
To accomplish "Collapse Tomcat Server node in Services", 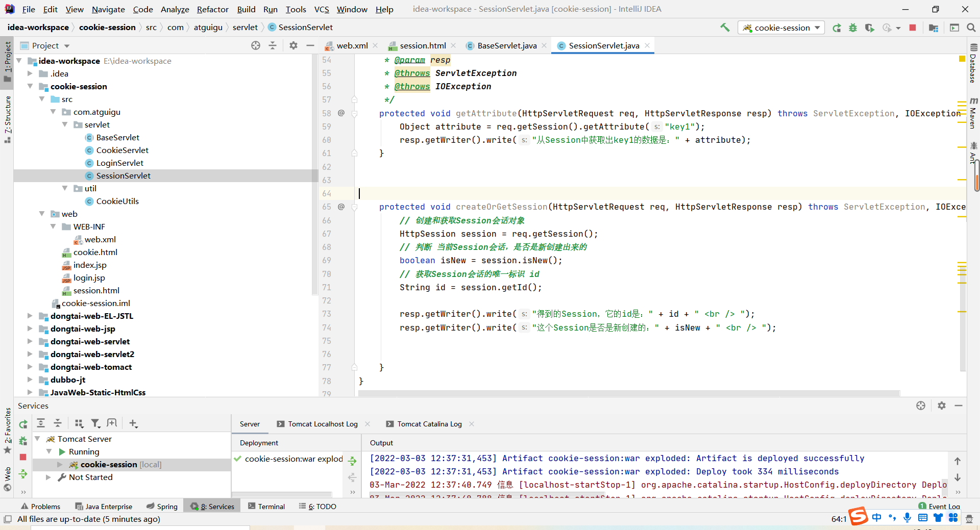I will coord(37,439).
